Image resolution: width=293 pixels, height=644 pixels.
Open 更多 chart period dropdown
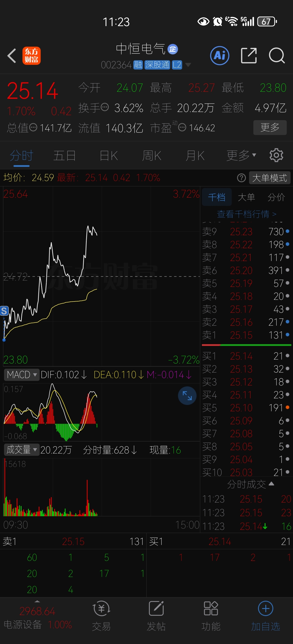tap(241, 155)
